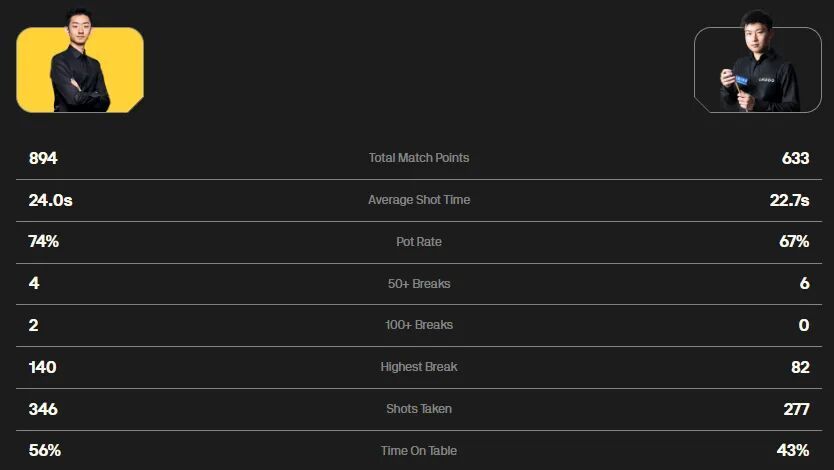Click the left player's 894 points value
The image size is (834, 470).
point(43,158)
